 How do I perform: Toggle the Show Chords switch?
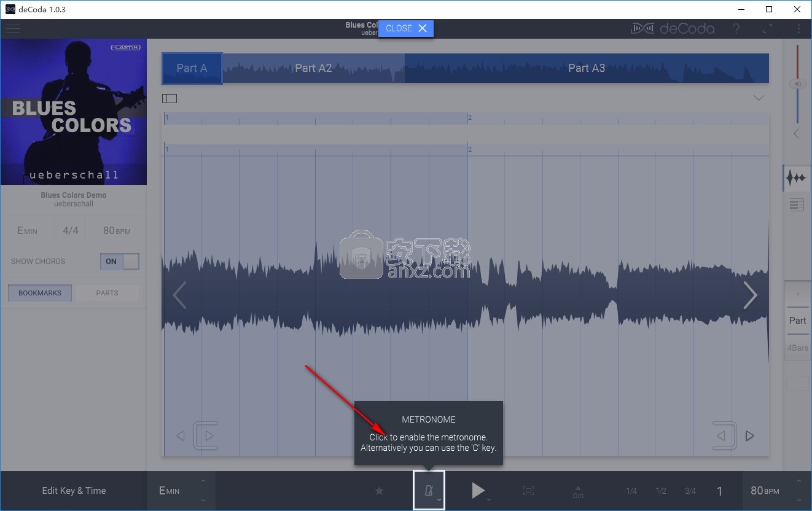coord(120,262)
